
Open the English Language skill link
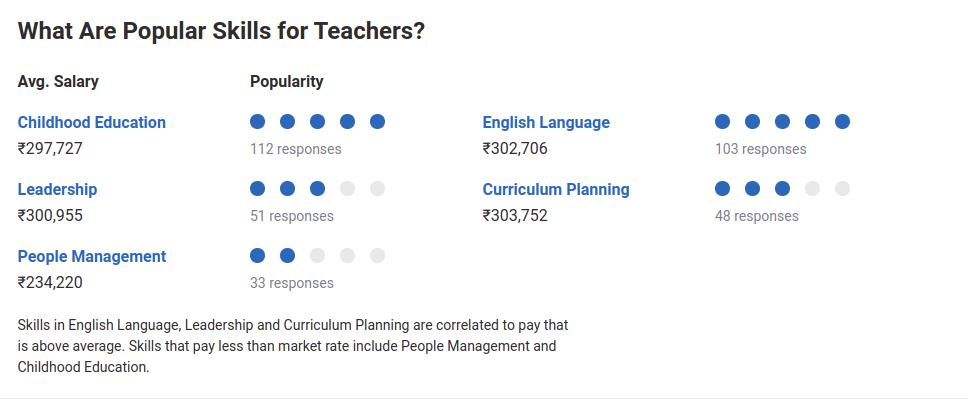546,122
